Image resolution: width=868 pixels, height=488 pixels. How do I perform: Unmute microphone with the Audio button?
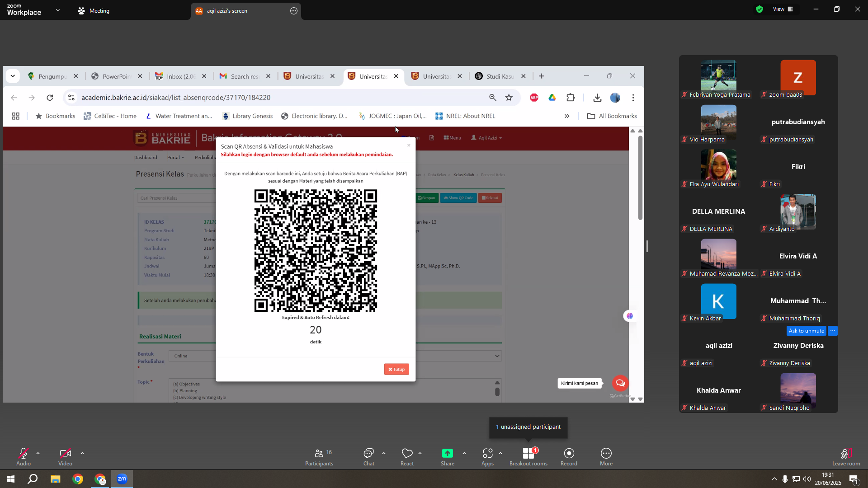(x=24, y=456)
